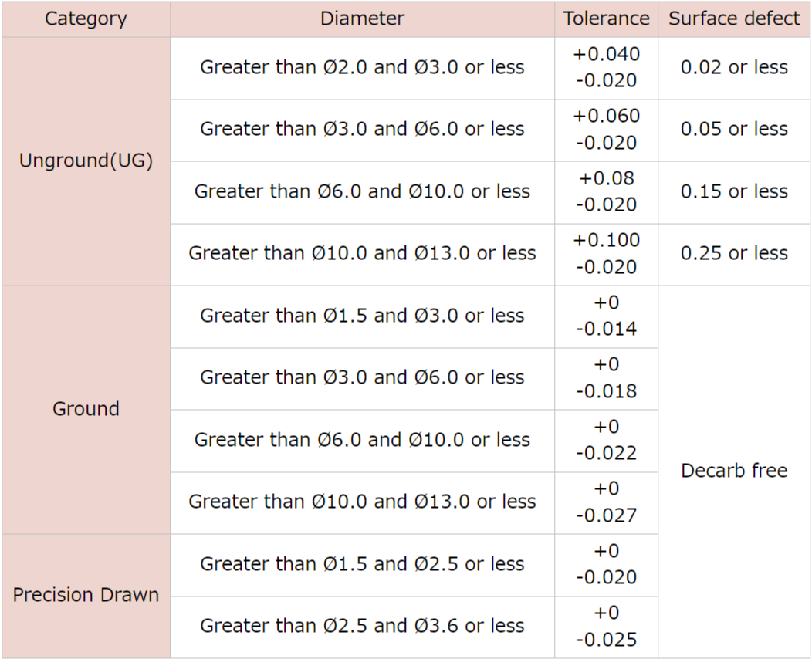Click the 0.05 or less surface defect cell
The width and height of the screenshot is (812, 659).
[734, 130]
